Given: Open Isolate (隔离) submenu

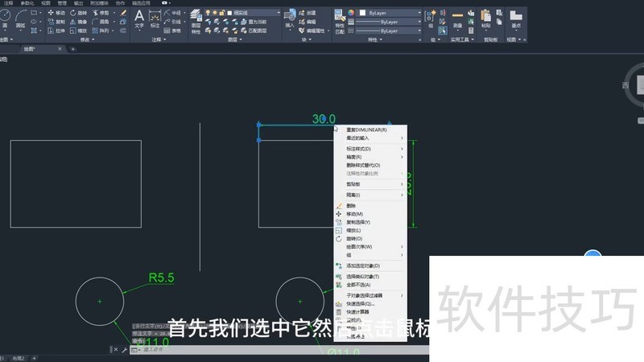Looking at the screenshot, I should click(370, 195).
